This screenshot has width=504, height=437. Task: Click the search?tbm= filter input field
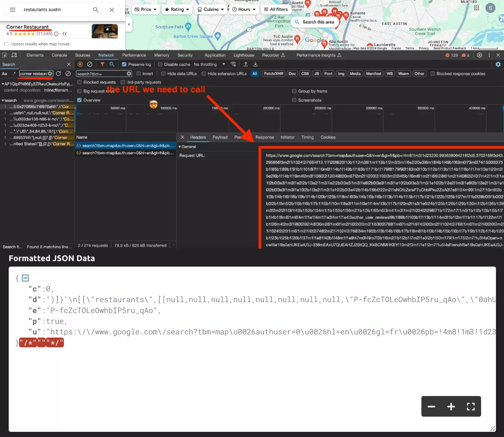tap(101, 74)
